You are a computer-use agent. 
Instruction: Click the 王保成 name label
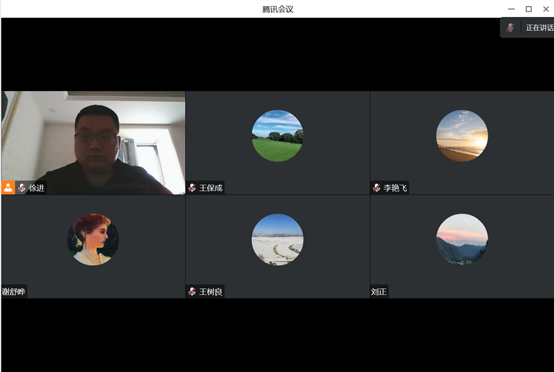pyautogui.click(x=211, y=188)
